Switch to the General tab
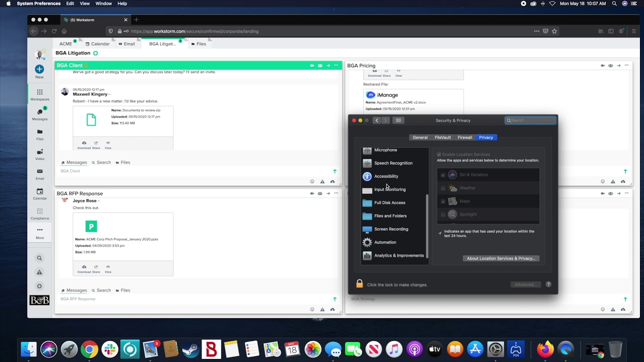Image resolution: width=644 pixels, height=362 pixels. point(420,137)
